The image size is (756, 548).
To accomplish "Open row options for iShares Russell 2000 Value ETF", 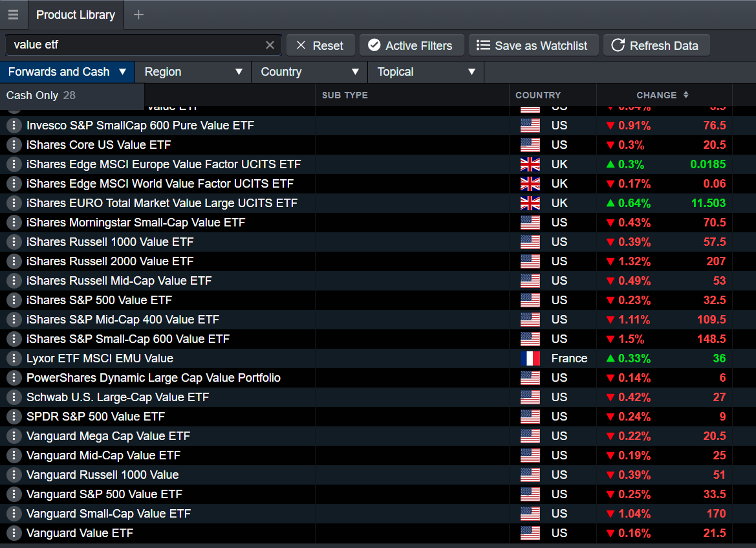I will pos(14,261).
